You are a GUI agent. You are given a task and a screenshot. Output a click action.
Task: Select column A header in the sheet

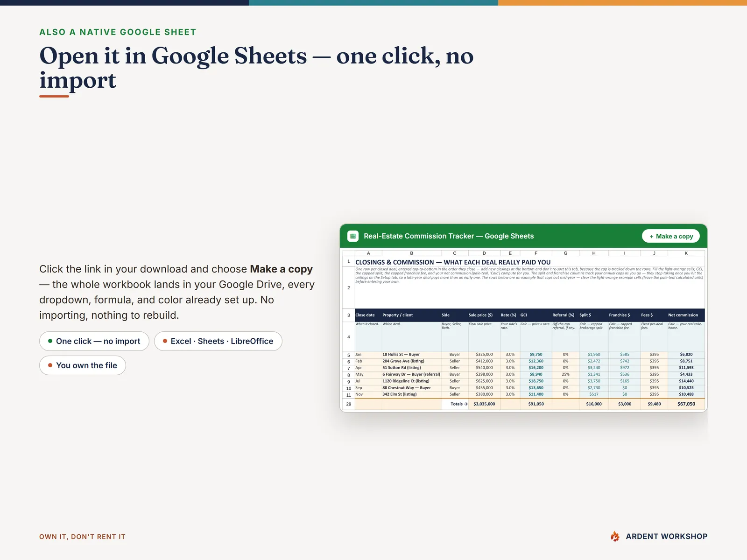coord(368,253)
